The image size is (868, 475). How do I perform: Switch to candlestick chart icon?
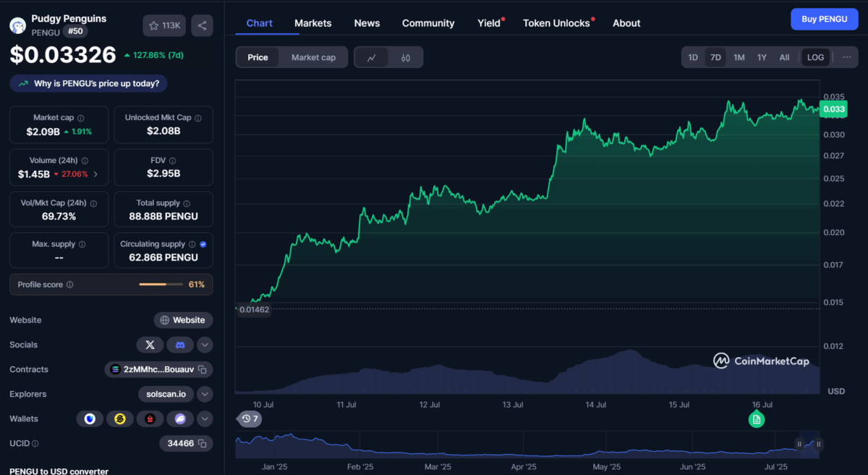tap(406, 57)
